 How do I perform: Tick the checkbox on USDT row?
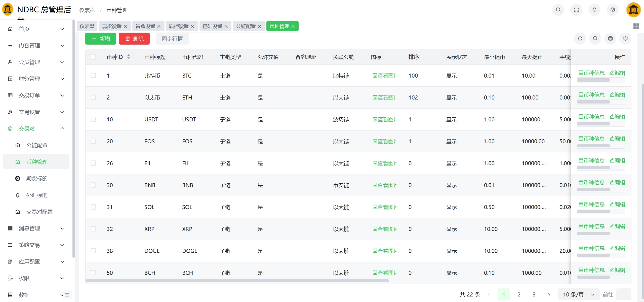(x=93, y=119)
